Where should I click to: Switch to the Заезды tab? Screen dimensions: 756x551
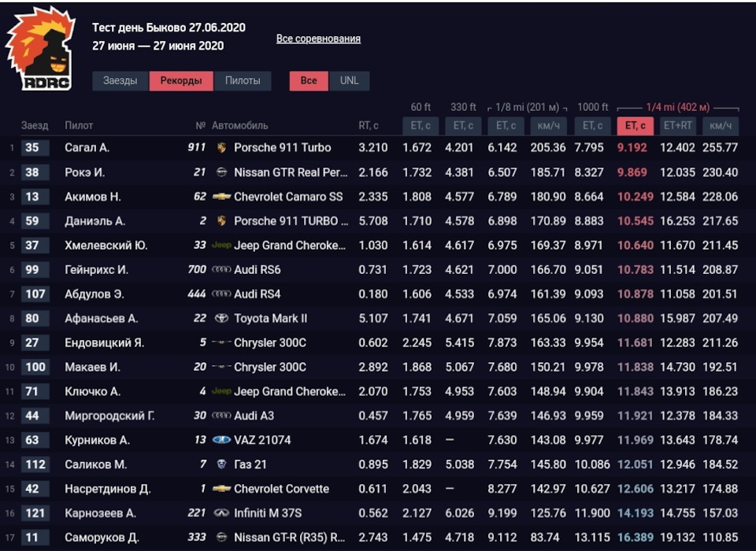(120, 81)
